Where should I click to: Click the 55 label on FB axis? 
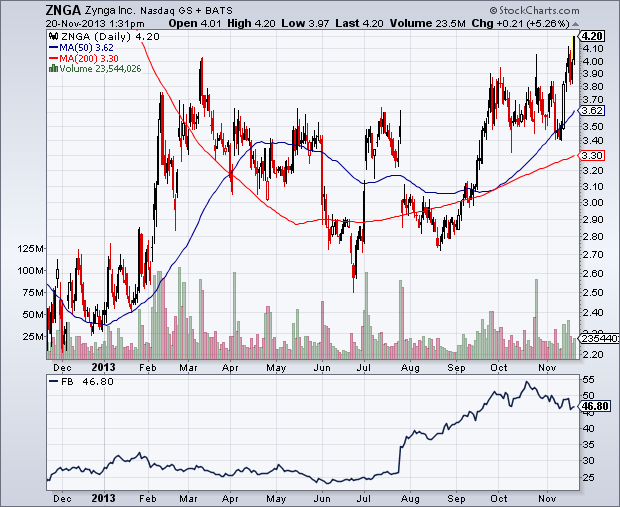click(x=588, y=380)
